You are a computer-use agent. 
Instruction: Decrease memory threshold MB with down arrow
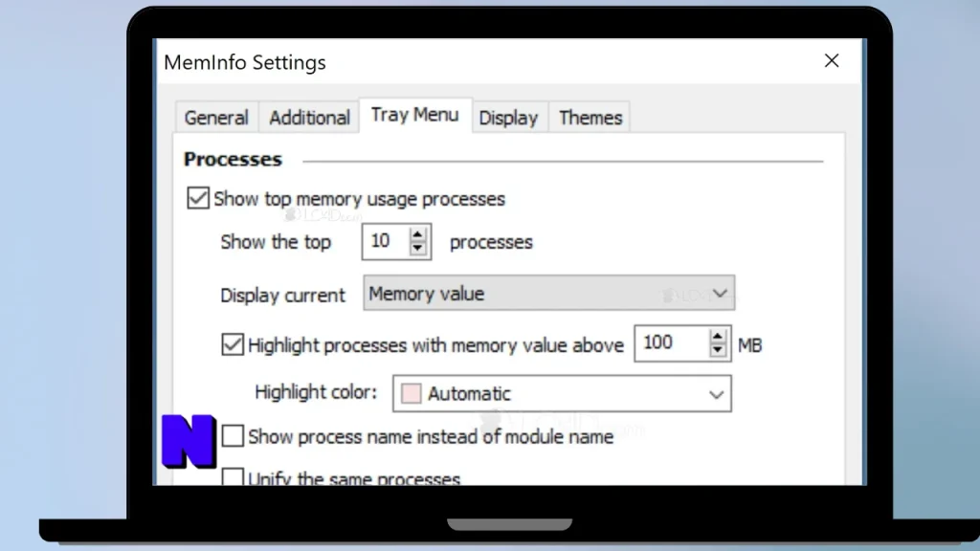pos(718,350)
